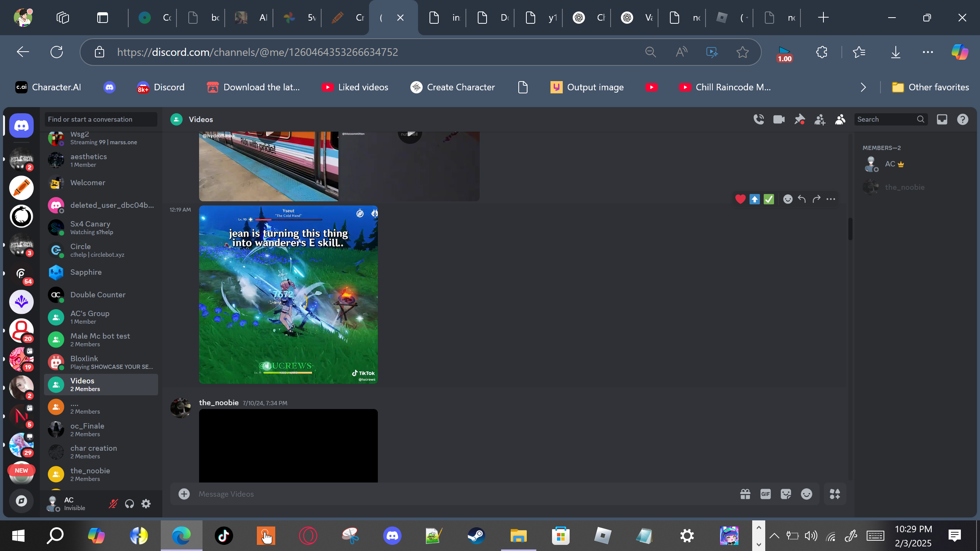Image resolution: width=980 pixels, height=551 pixels.
Task: Click the Videos chat search box
Action: point(891,119)
